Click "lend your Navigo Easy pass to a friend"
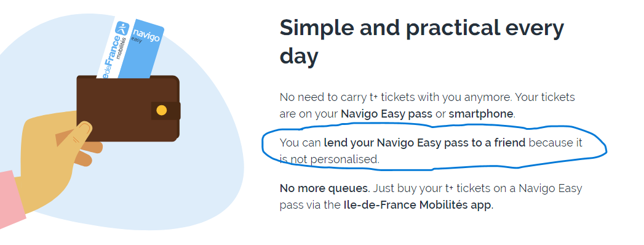The height and width of the screenshot is (245, 644). pyautogui.click(x=424, y=143)
